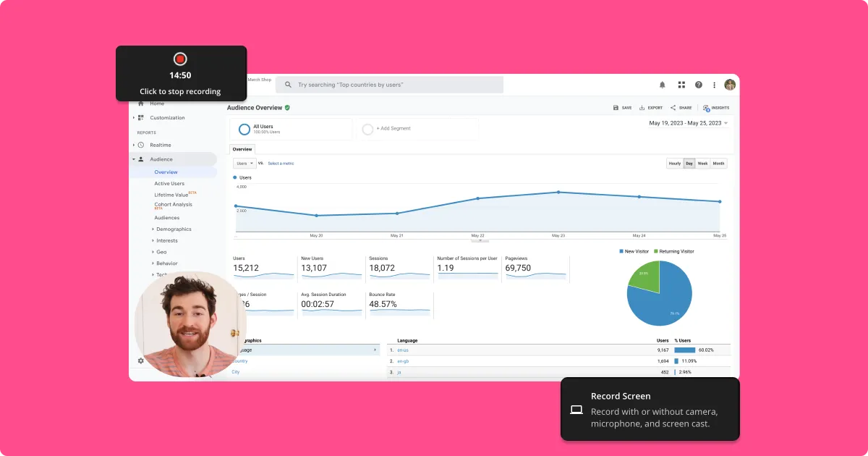Export the Audience Overview report
This screenshot has height=456, width=868.
(x=651, y=108)
